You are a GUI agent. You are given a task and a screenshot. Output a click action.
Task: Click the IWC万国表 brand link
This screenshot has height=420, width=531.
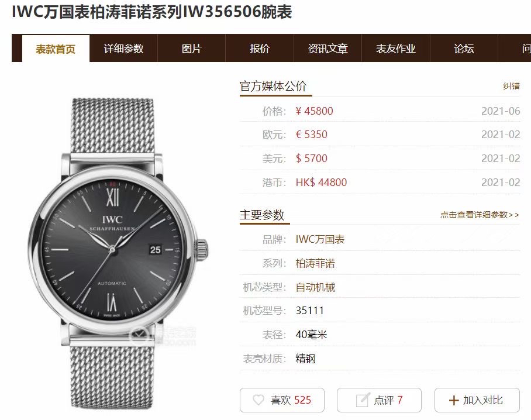tap(320, 239)
